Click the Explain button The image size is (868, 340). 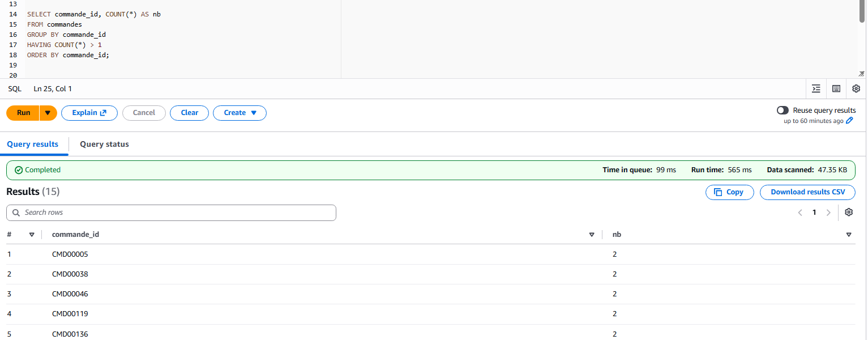pyautogui.click(x=89, y=113)
